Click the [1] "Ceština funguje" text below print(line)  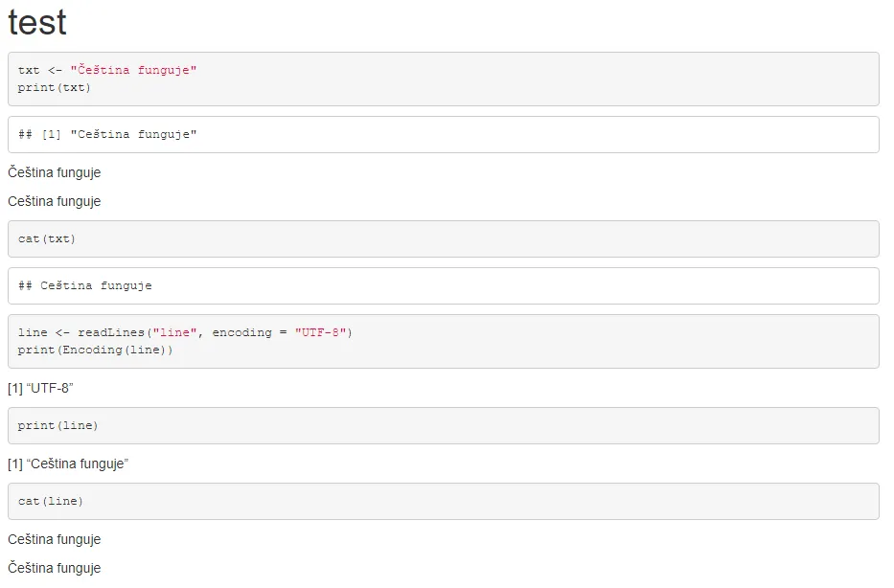pos(68,464)
